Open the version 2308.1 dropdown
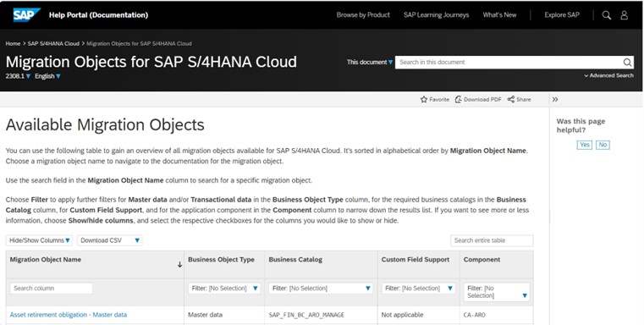 pyautogui.click(x=18, y=76)
